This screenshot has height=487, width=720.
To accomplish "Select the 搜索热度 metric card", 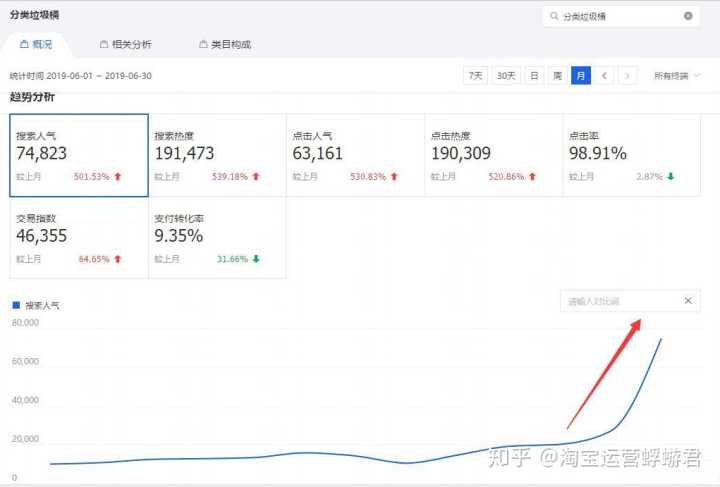I will coord(217,155).
